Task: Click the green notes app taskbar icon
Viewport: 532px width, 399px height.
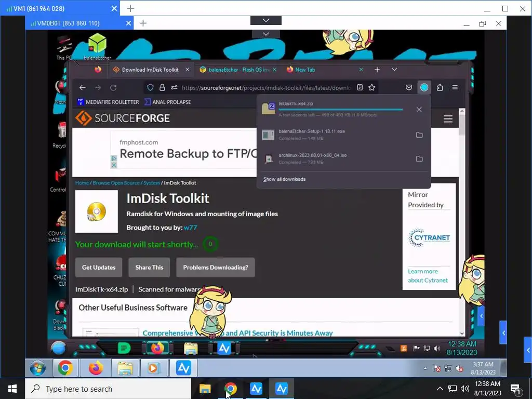Action: (124, 348)
